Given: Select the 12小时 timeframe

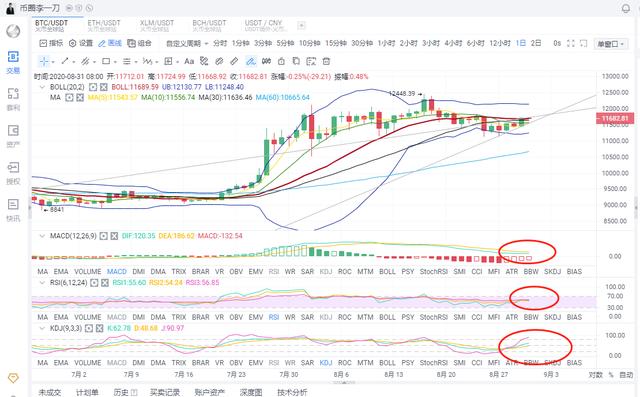Looking at the screenshot, I should [500, 43].
